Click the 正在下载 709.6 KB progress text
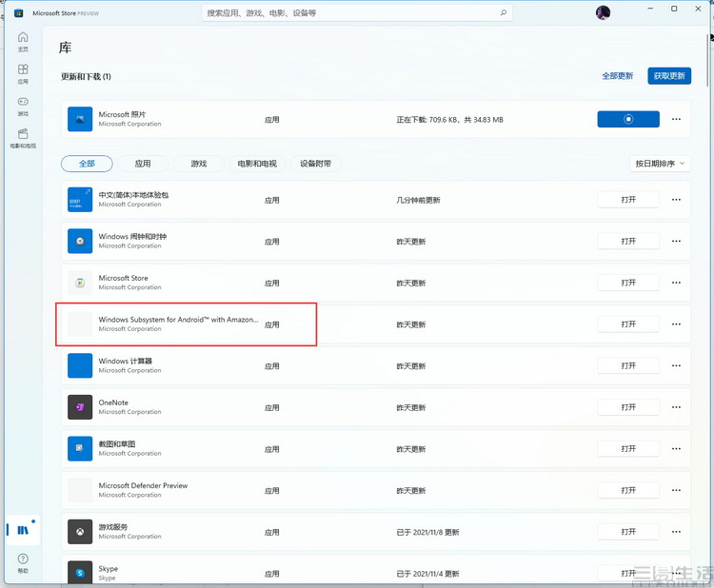 449,120
